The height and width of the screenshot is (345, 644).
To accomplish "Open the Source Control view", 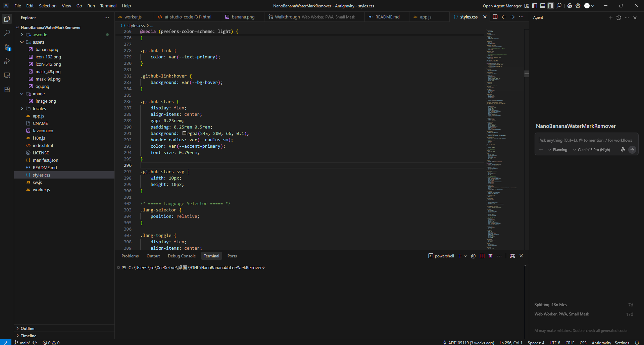I will coord(7,47).
